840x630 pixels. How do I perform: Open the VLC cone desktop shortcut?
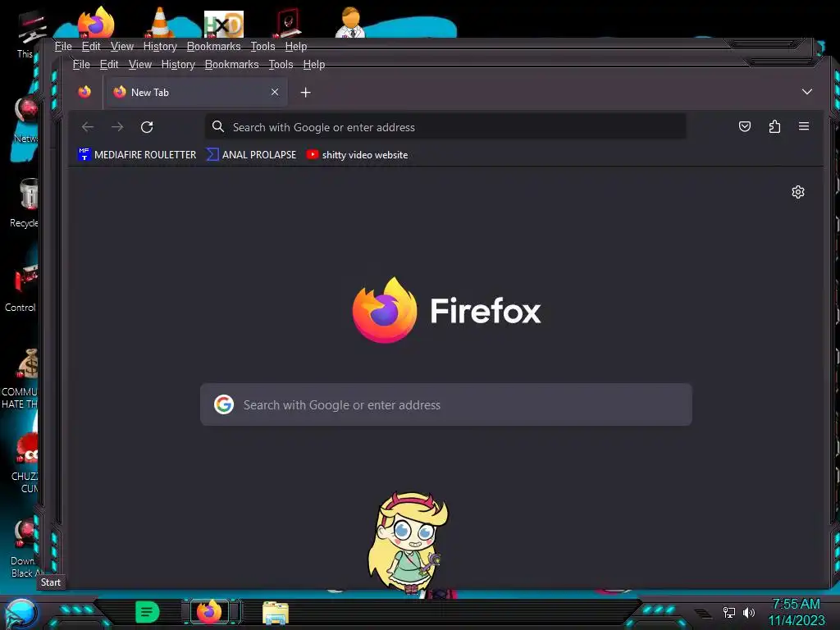tap(160, 22)
